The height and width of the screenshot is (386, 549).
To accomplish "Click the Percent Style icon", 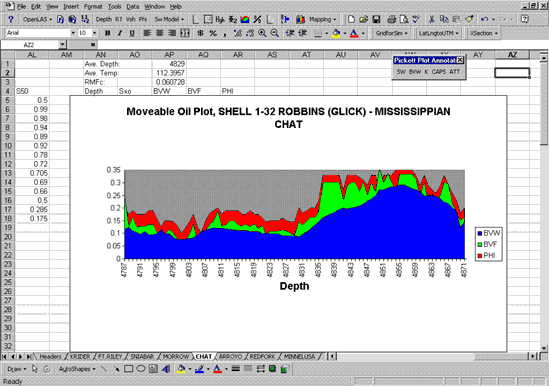I will pos(213,33).
